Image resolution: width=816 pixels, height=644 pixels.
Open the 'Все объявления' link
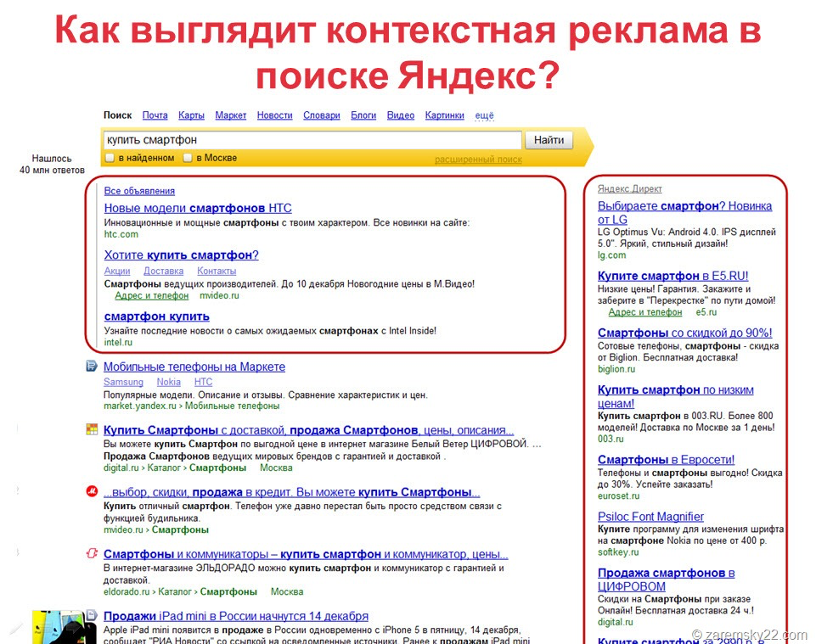[139, 191]
